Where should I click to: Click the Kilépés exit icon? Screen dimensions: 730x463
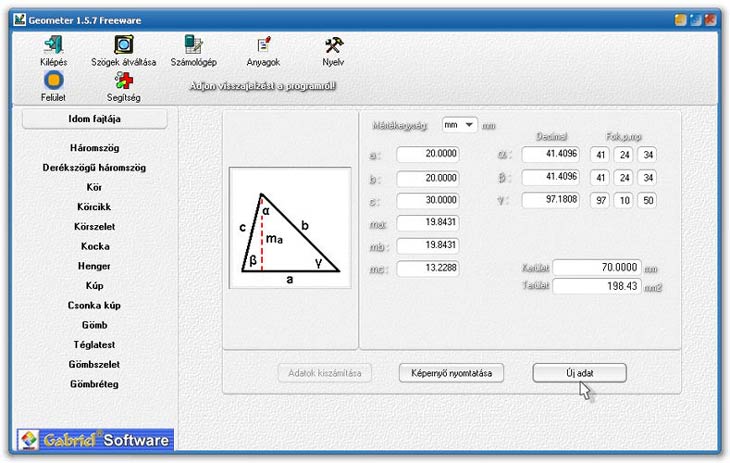53,45
